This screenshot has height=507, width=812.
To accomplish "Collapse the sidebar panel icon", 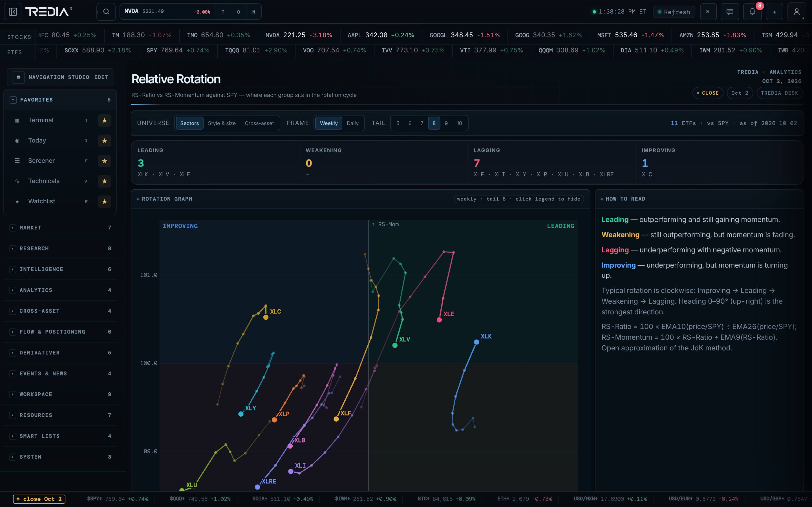I will [13, 12].
